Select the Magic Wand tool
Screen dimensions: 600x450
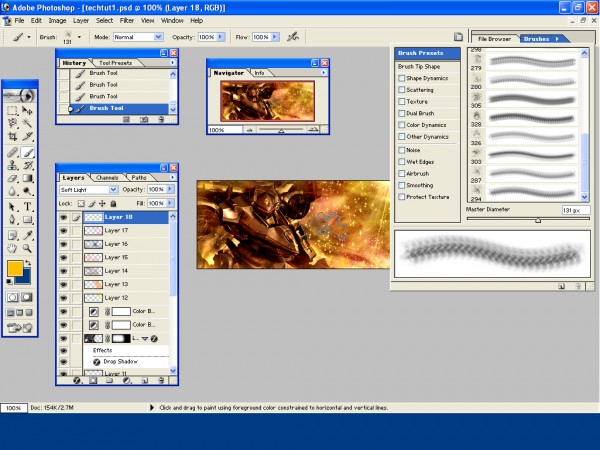(27, 123)
